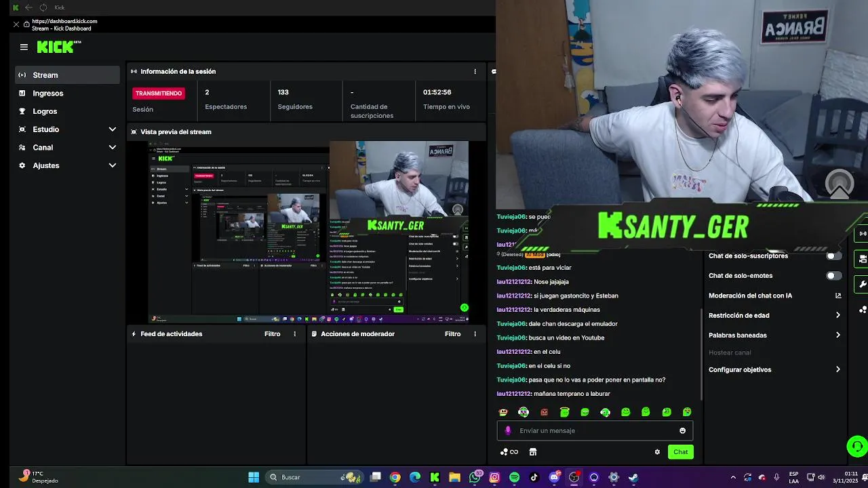Image resolution: width=868 pixels, height=488 pixels.
Task: Click the taskbar Buscar search box
Action: (x=313, y=477)
